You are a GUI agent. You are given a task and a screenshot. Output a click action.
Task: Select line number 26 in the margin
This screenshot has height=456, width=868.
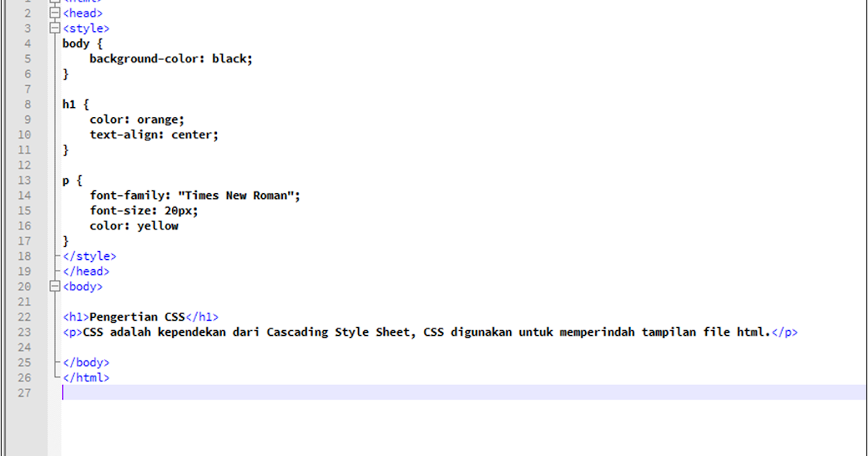[x=25, y=378]
